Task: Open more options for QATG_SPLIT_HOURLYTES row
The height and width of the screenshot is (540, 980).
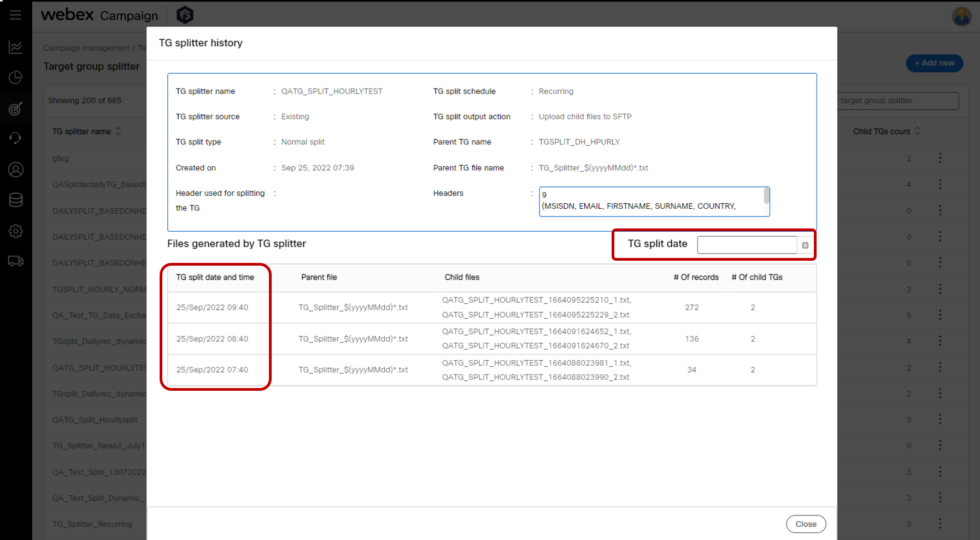Action: tap(940, 367)
